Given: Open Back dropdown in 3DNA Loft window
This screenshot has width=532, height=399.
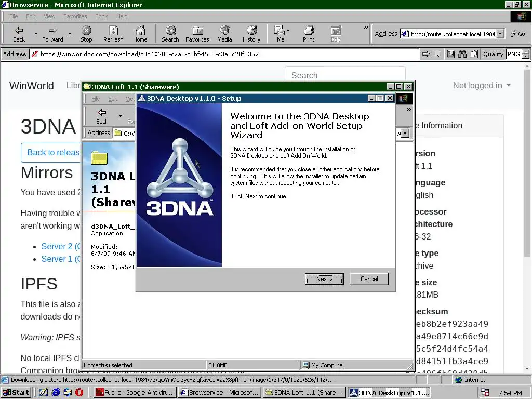Looking at the screenshot, I should pyautogui.click(x=120, y=116).
